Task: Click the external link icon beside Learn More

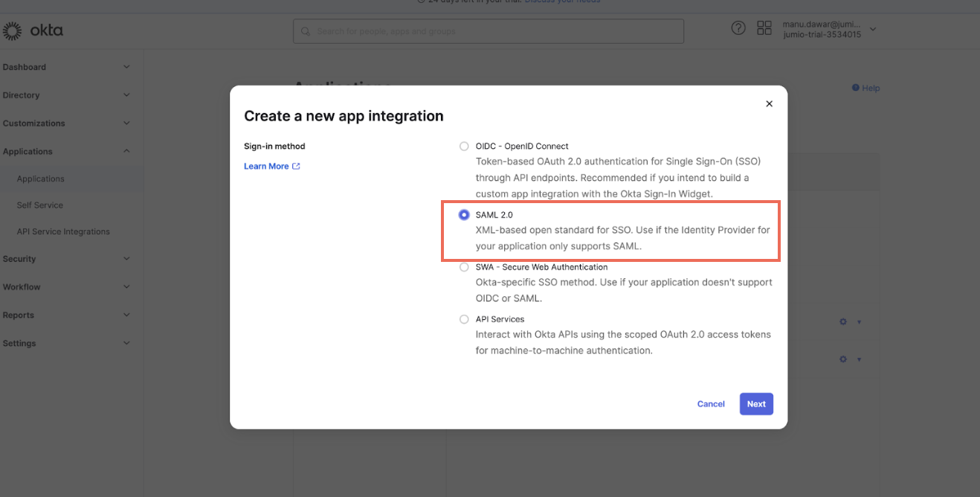Action: click(296, 166)
